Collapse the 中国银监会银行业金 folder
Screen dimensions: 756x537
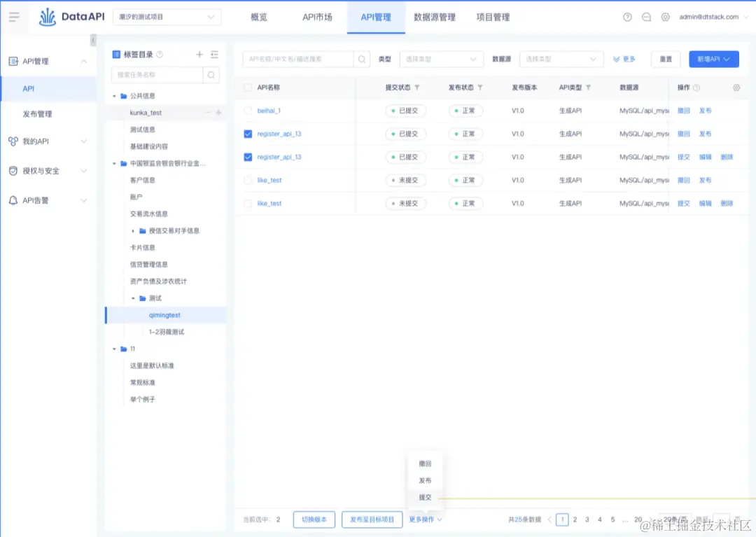[x=114, y=163]
